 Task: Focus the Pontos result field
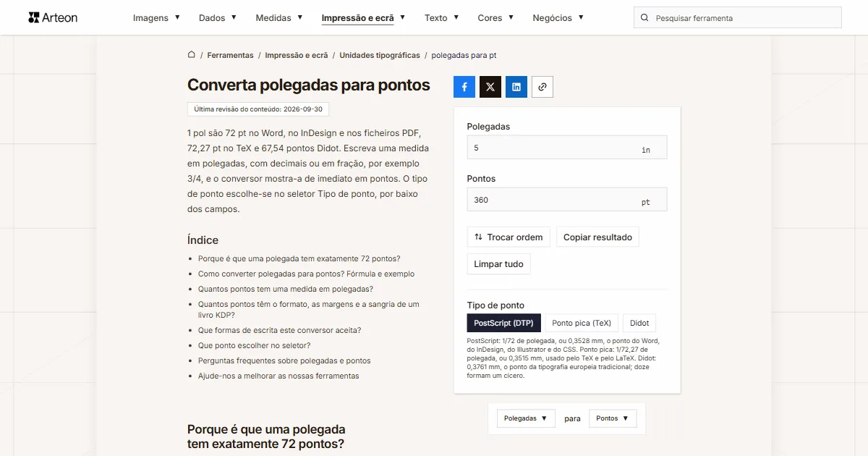pos(567,200)
